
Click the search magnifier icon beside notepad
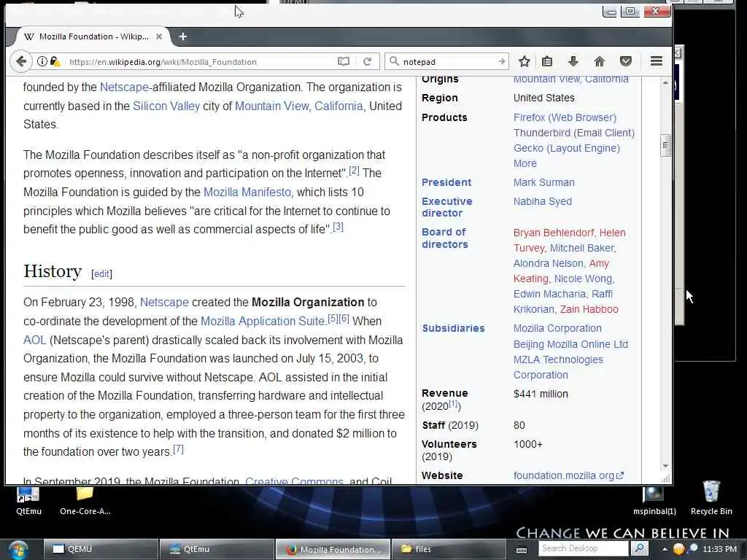coord(394,61)
